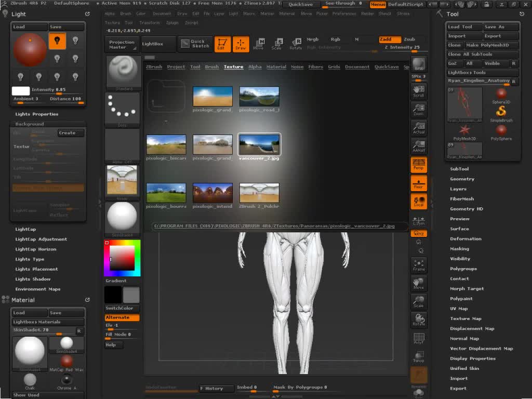Click the Scroll canvas icon
Image resolution: width=532 pixels, height=399 pixels.
point(419,91)
